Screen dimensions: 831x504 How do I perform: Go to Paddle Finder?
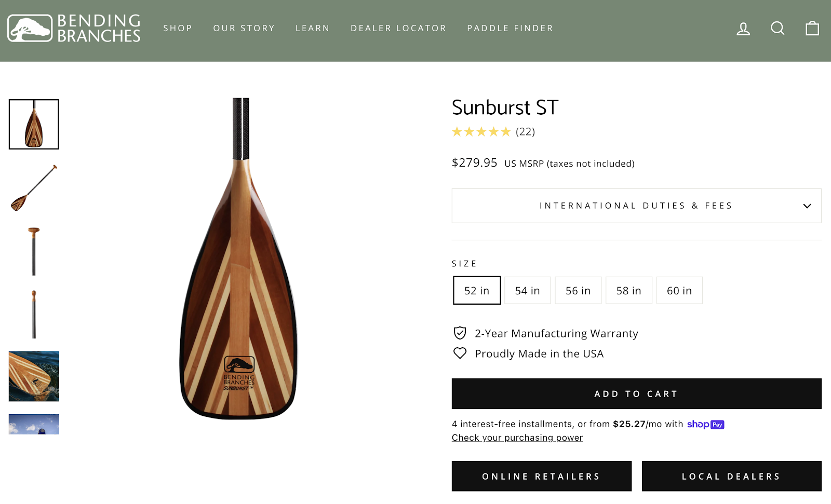pyautogui.click(x=510, y=28)
